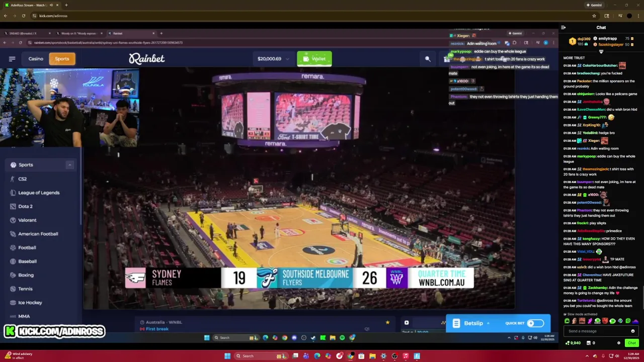Select CS2 in sports sidebar
The width and height of the screenshot is (644, 362).
tap(22, 179)
